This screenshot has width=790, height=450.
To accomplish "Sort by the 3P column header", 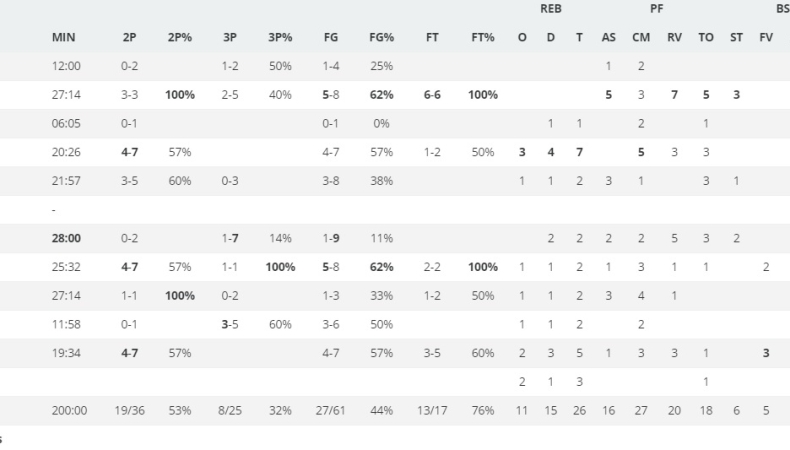I will click(229, 40).
